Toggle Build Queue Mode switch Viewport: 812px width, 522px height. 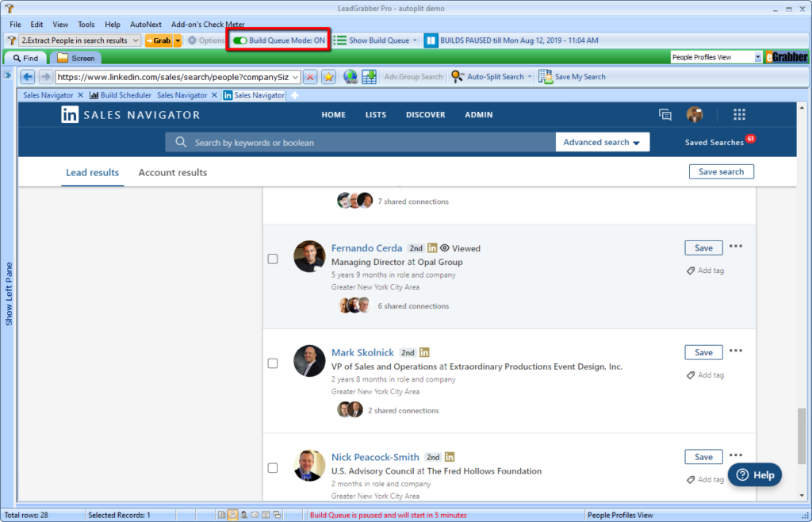[239, 40]
